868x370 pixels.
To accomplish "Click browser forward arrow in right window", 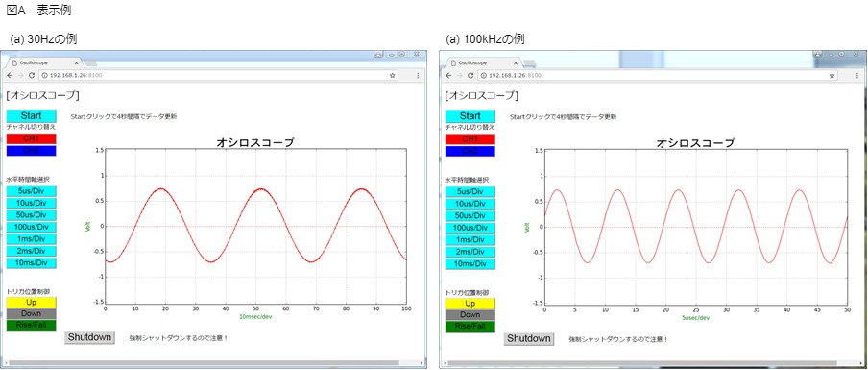I will tap(460, 75).
